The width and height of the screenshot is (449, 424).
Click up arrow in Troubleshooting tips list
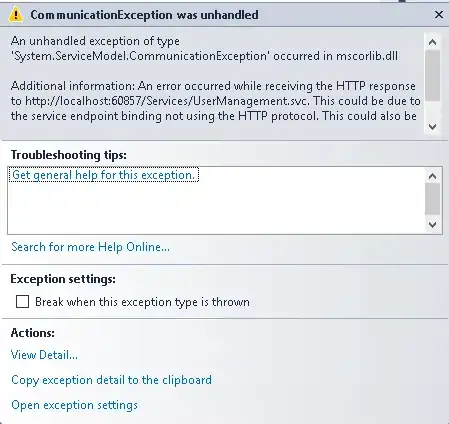[432, 176]
